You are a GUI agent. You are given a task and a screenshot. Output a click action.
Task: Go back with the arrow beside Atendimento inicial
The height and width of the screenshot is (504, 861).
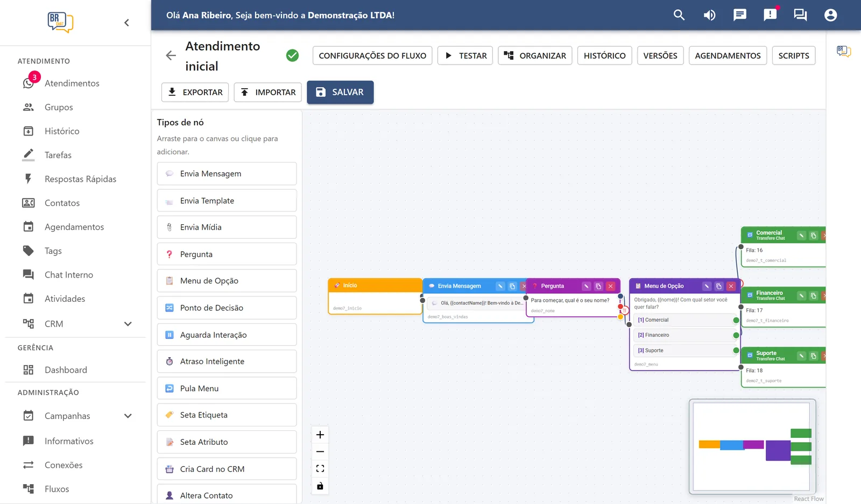click(x=171, y=55)
